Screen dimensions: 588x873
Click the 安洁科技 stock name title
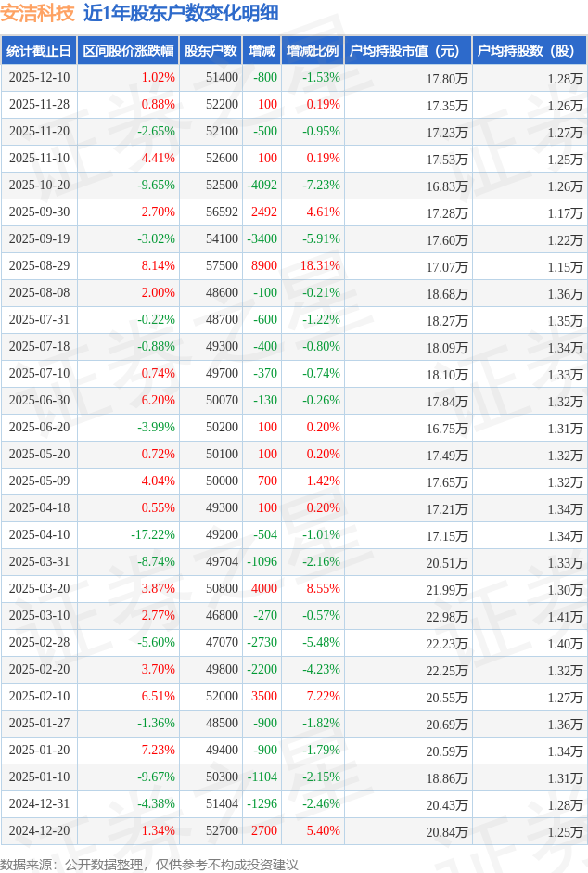click(37, 13)
